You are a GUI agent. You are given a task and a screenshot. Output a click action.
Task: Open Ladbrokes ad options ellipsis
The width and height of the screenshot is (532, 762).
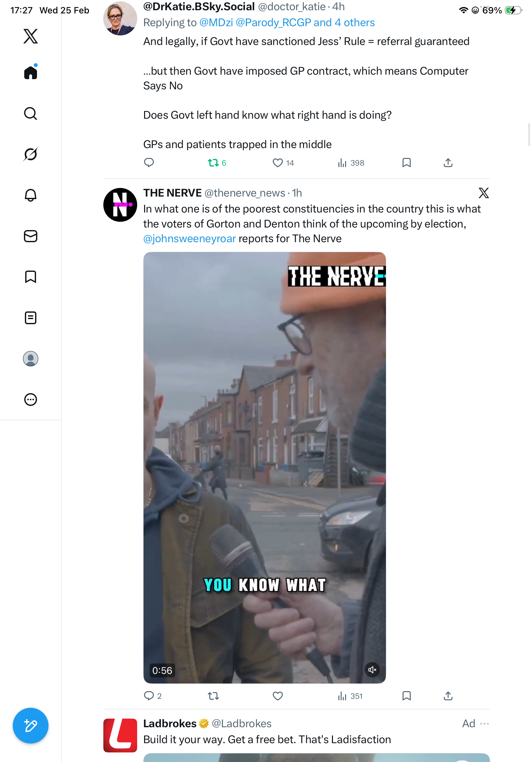[x=484, y=723]
